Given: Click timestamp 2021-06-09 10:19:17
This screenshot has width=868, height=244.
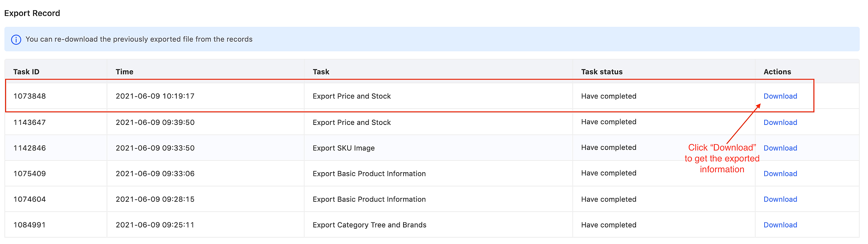Looking at the screenshot, I should coord(155,96).
